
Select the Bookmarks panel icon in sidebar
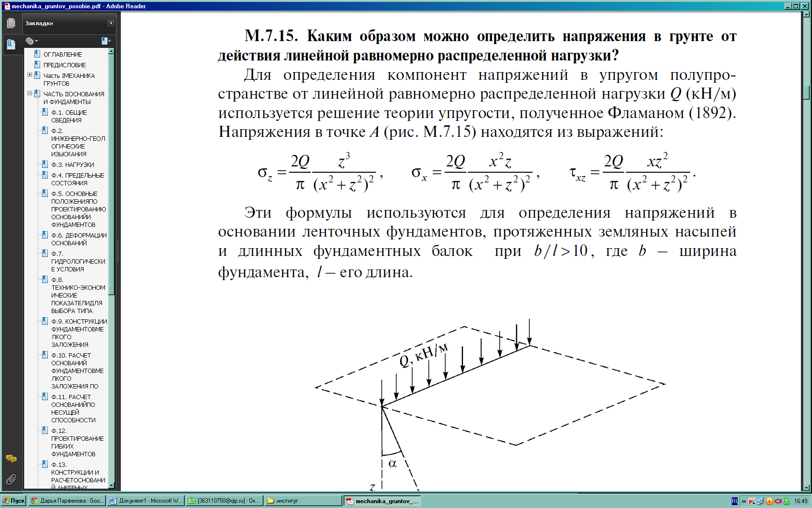tap(11, 45)
